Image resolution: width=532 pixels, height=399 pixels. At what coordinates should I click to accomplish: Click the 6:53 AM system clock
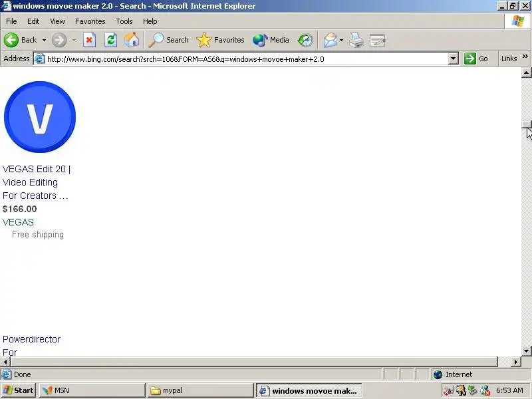coord(509,390)
